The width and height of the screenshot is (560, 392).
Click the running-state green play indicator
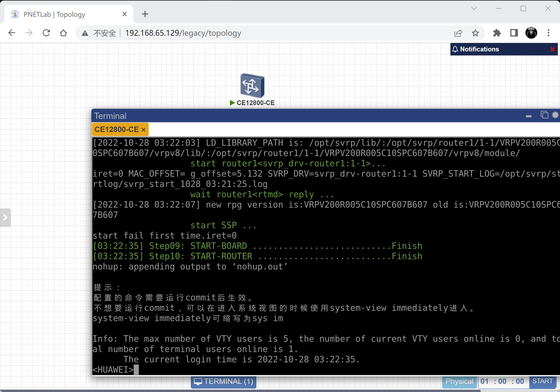[232, 103]
